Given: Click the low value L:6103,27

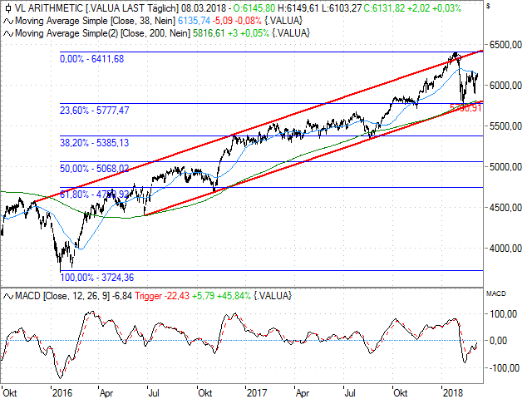Looking at the screenshot, I should (x=341, y=8).
